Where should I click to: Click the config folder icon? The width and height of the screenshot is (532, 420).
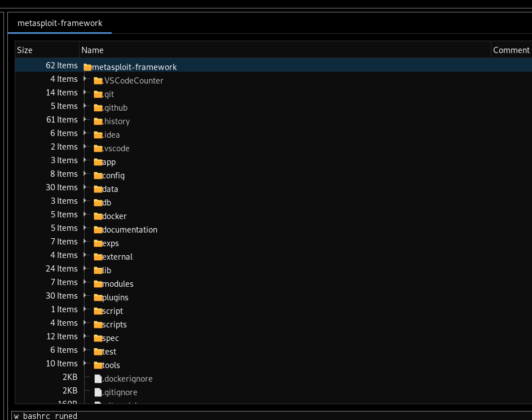coord(98,176)
